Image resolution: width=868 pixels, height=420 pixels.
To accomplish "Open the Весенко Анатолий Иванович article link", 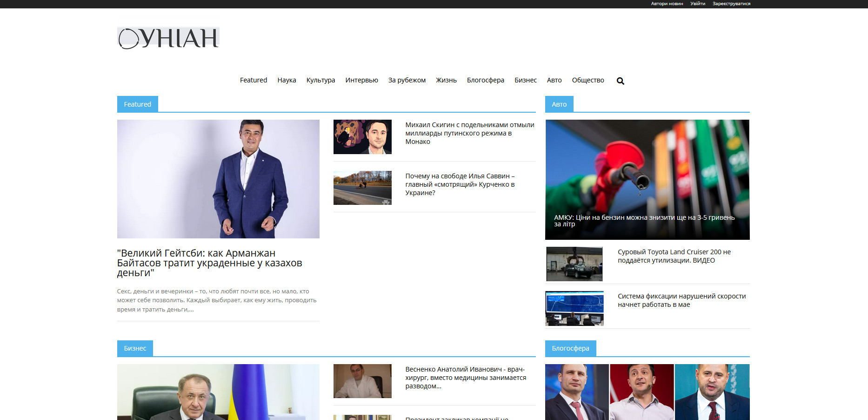I will (465, 378).
